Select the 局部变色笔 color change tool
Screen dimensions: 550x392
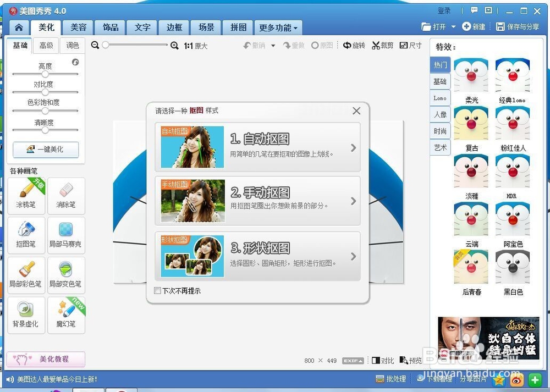pos(66,275)
